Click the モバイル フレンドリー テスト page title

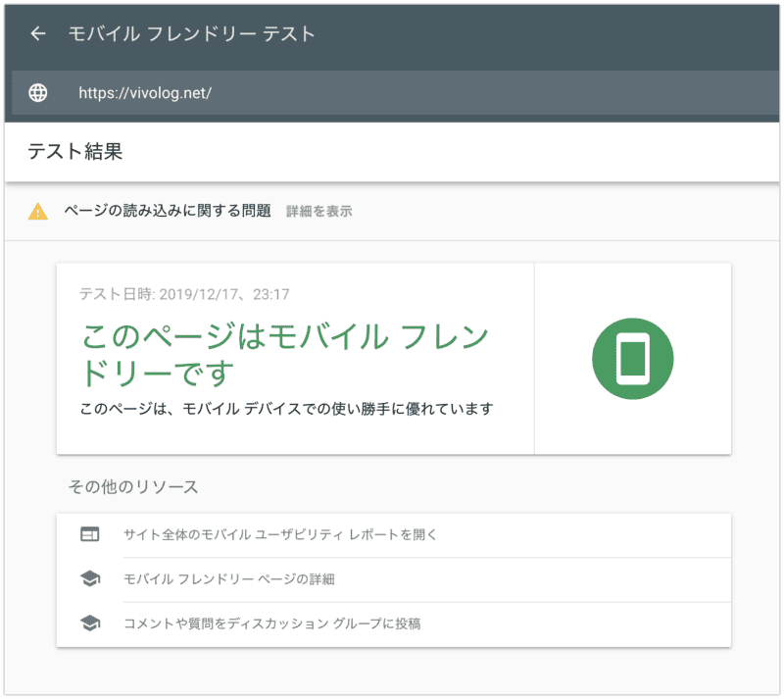(x=192, y=34)
